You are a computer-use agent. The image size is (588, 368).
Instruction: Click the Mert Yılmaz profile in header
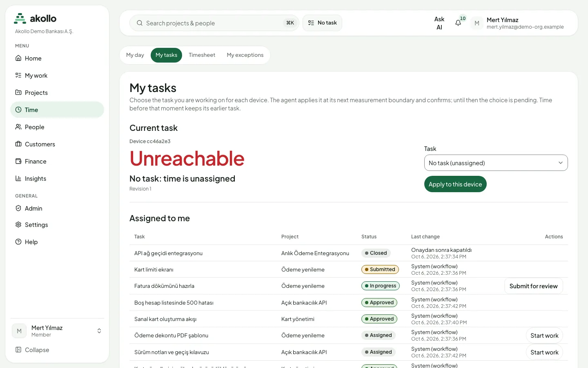518,23
